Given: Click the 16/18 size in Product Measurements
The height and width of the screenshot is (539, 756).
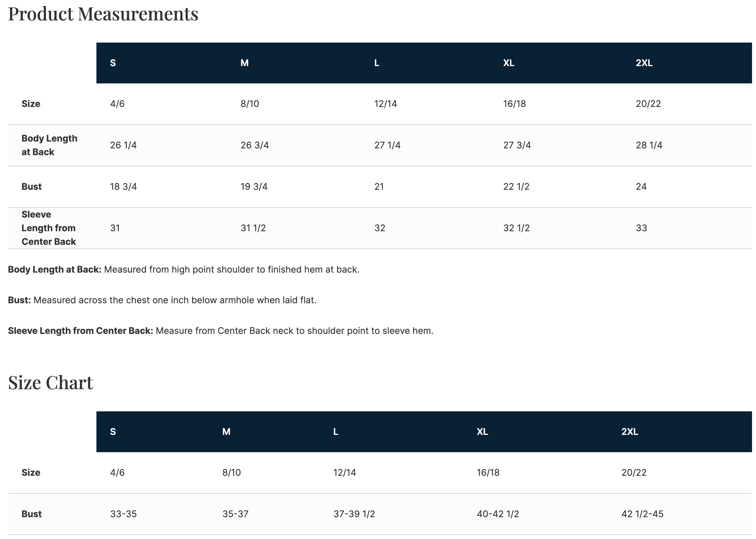Looking at the screenshot, I should [x=514, y=104].
